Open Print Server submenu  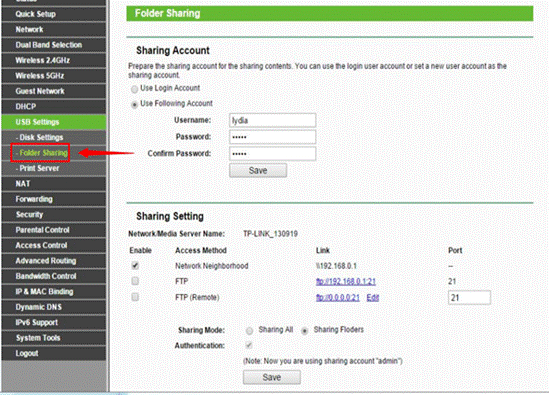click(54, 168)
